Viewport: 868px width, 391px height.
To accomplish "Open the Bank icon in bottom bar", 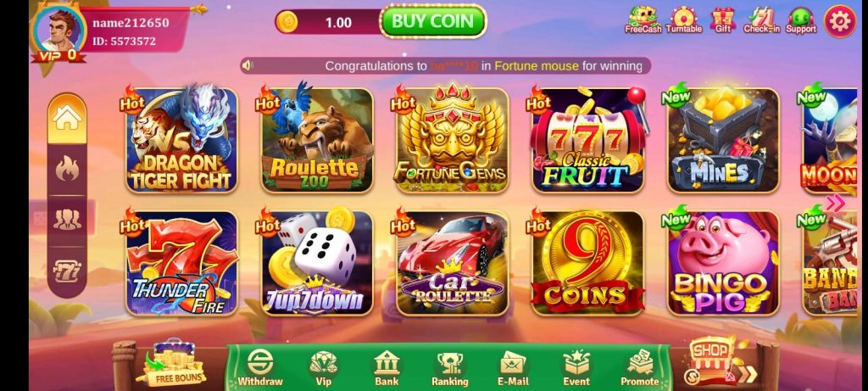I will [387, 368].
